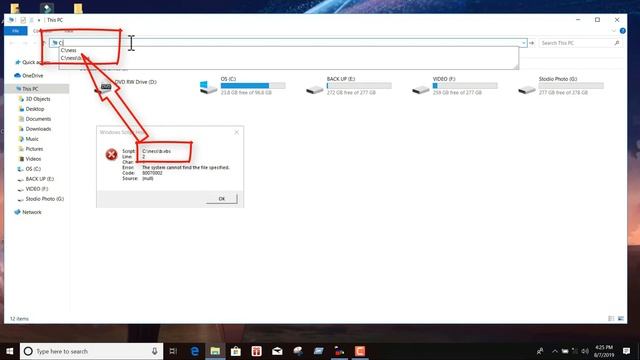Switch to large icons view in status bar
Image resolution: width=640 pixels, height=360 pixels.
point(621,318)
